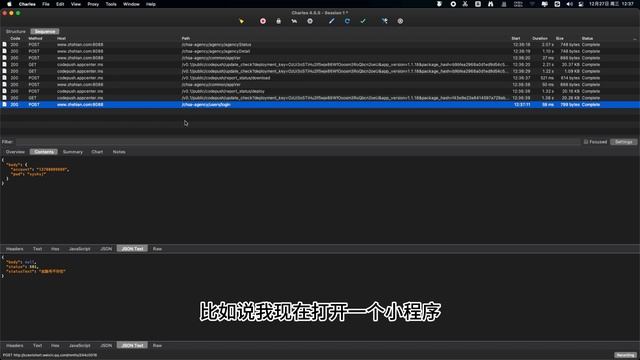Select the /chse-agency/agency/agencyStatus request row
This screenshot has width=640, height=360.
tap(320, 44)
